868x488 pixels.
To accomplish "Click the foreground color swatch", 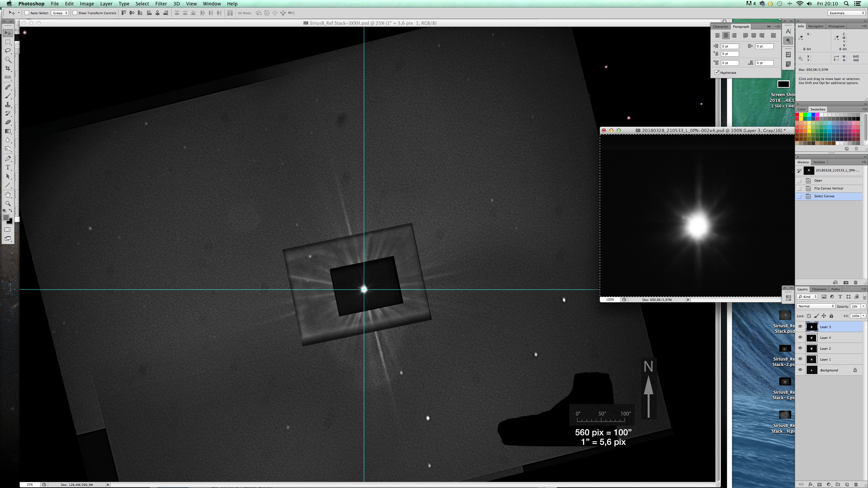I will (6, 218).
